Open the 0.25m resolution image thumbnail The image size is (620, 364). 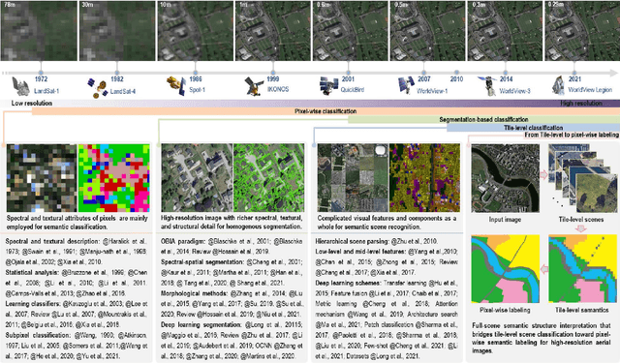tap(582, 31)
